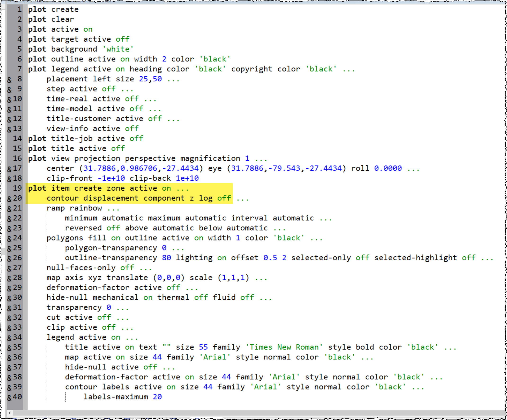This screenshot has height=420, width=507.
Task: Click eye coordinates '31.7886,-79.543,-27.4434'
Action: [x=287, y=168]
